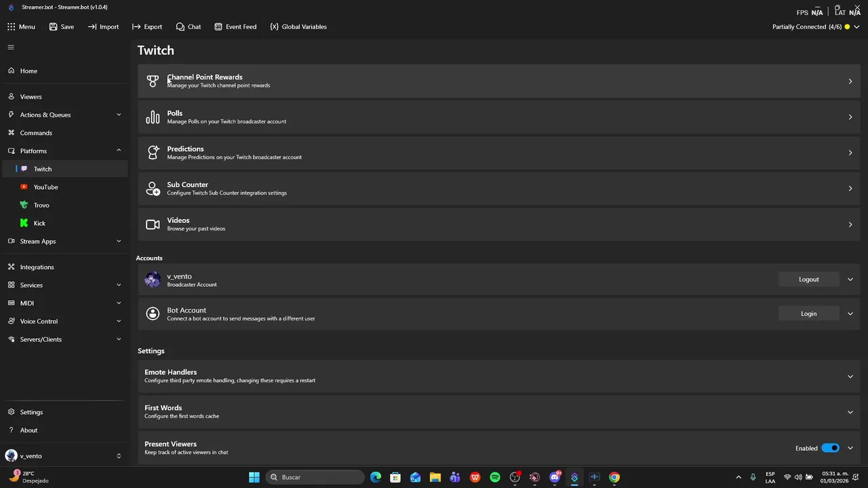Click the taskbar Buscar search field

point(314,477)
